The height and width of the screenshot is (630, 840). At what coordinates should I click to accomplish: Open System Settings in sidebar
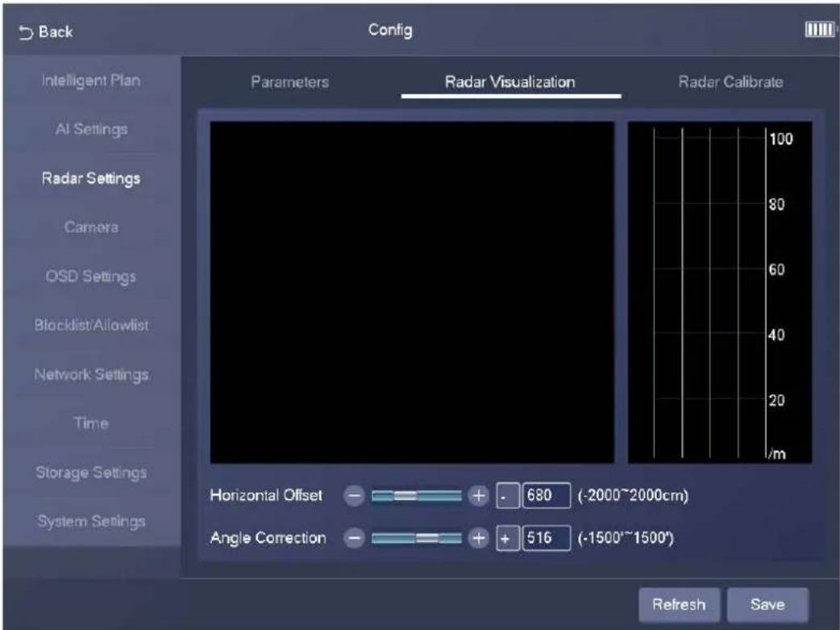[91, 521]
